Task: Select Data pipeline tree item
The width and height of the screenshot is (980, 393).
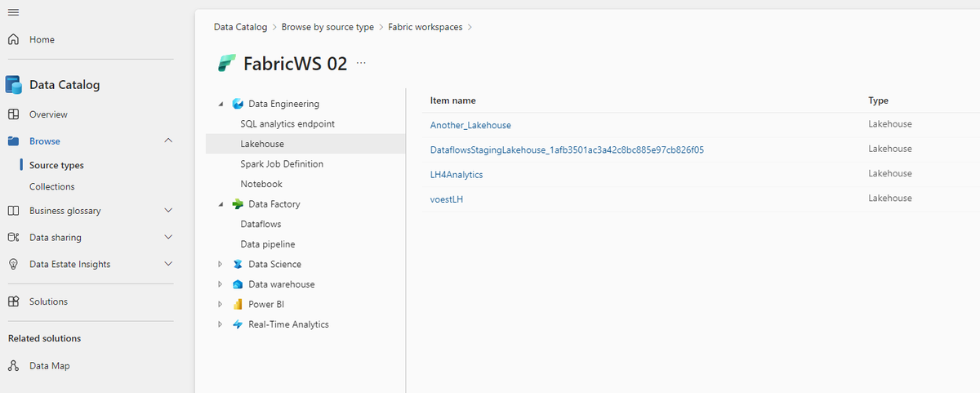Action: tap(268, 244)
